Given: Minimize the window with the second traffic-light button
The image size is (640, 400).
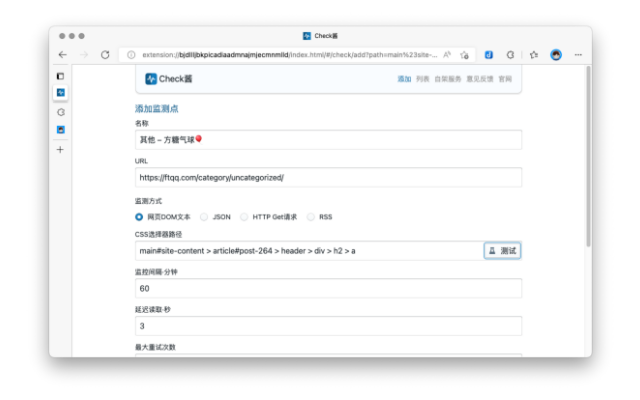Looking at the screenshot, I should (72, 36).
